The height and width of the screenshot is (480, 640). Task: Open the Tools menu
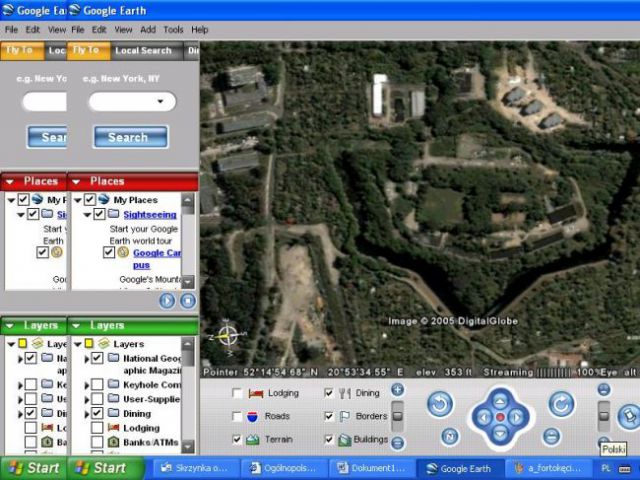173,29
